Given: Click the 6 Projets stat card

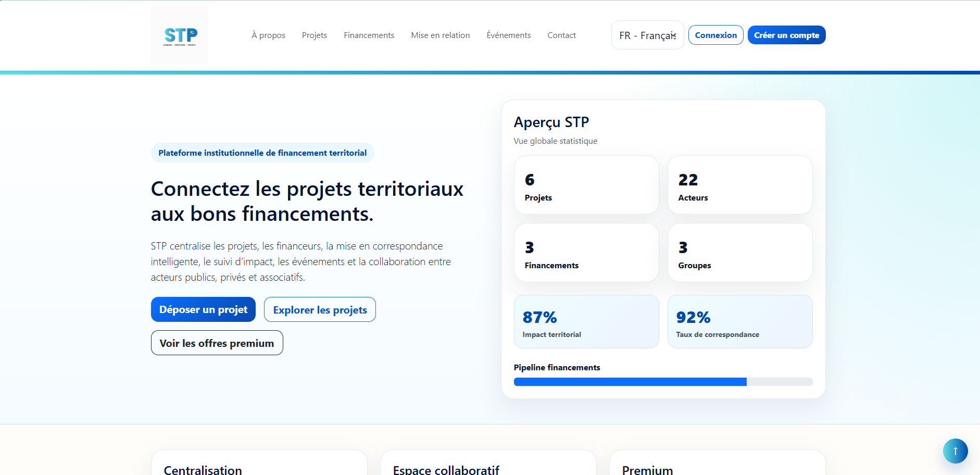Looking at the screenshot, I should pos(586,185).
